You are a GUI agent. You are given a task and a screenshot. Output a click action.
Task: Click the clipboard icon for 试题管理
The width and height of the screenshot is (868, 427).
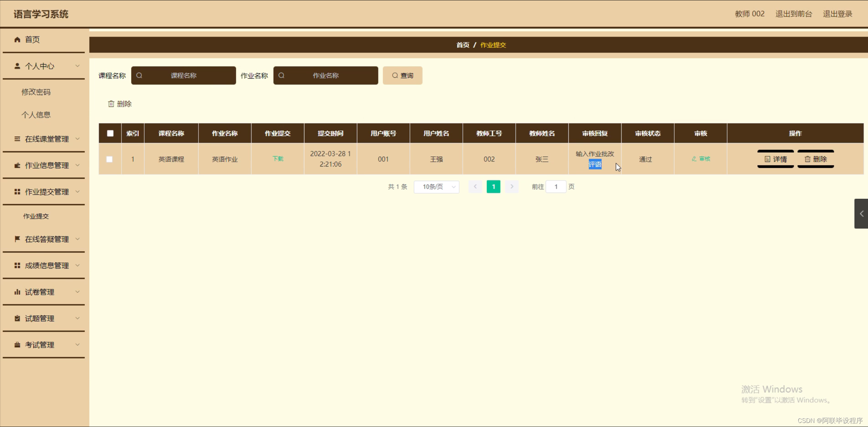pyautogui.click(x=17, y=318)
